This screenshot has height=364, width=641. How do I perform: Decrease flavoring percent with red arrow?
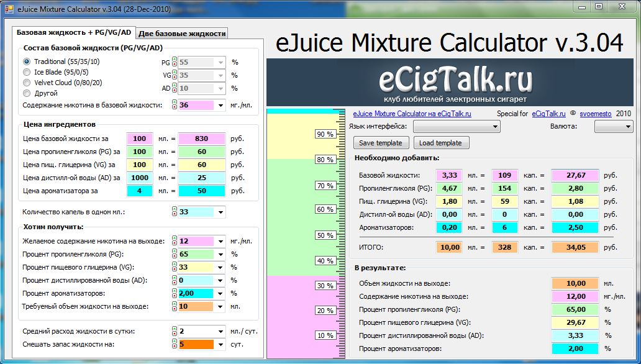(175, 296)
